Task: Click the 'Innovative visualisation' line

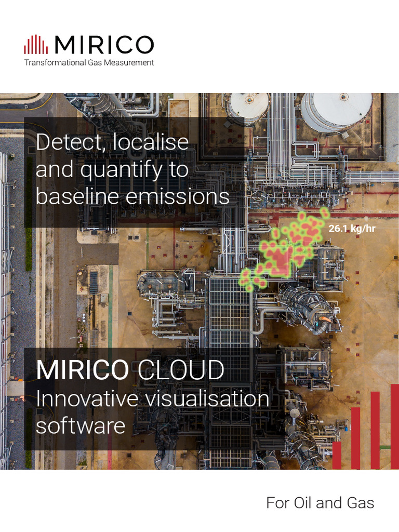Action: click(x=152, y=398)
